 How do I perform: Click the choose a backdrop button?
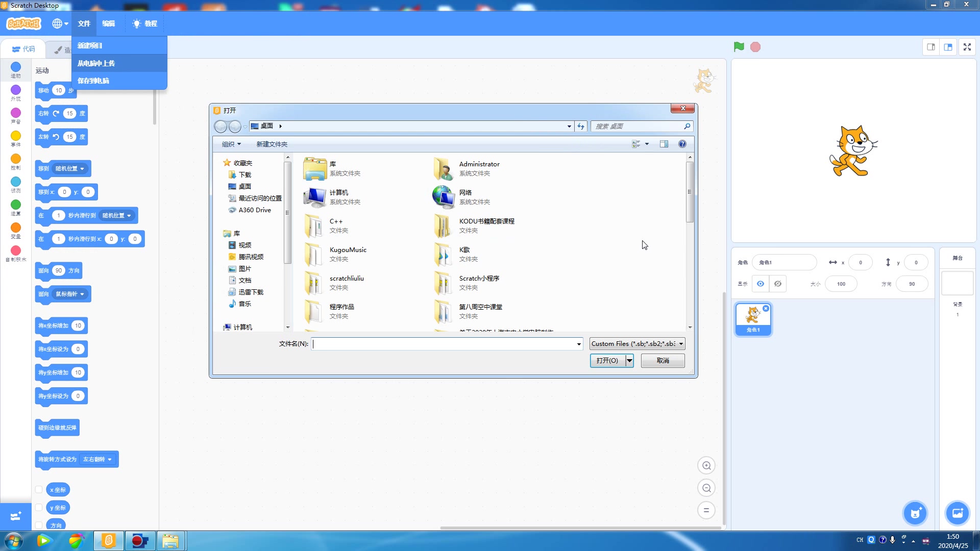click(957, 513)
